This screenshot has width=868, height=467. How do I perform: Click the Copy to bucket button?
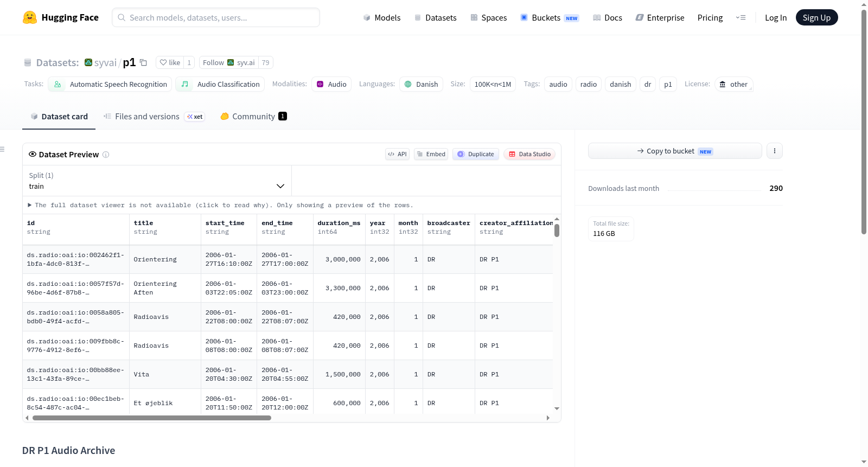[675, 151]
